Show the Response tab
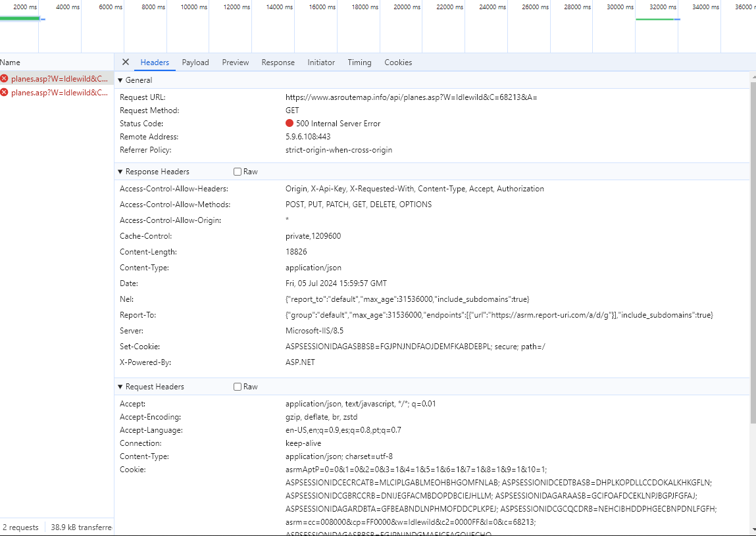 [278, 62]
